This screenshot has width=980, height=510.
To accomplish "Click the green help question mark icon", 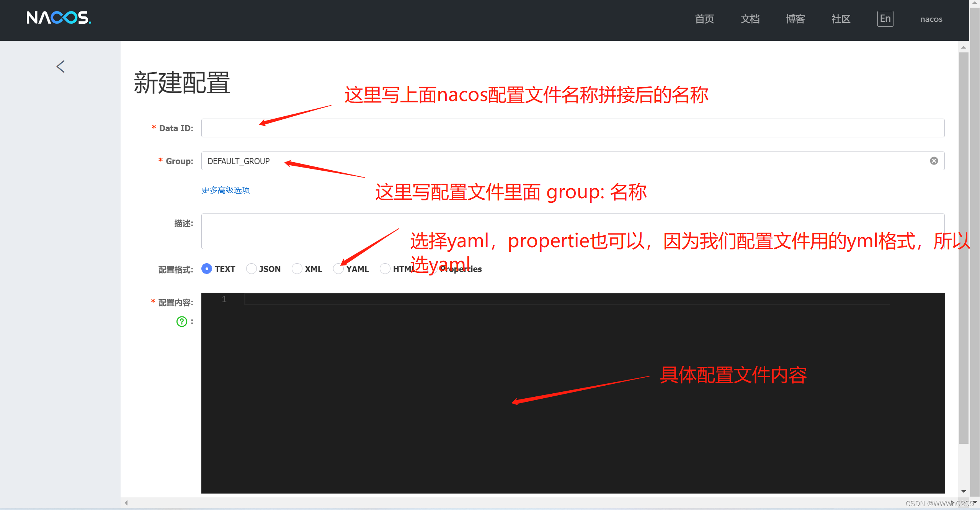I will (181, 321).
